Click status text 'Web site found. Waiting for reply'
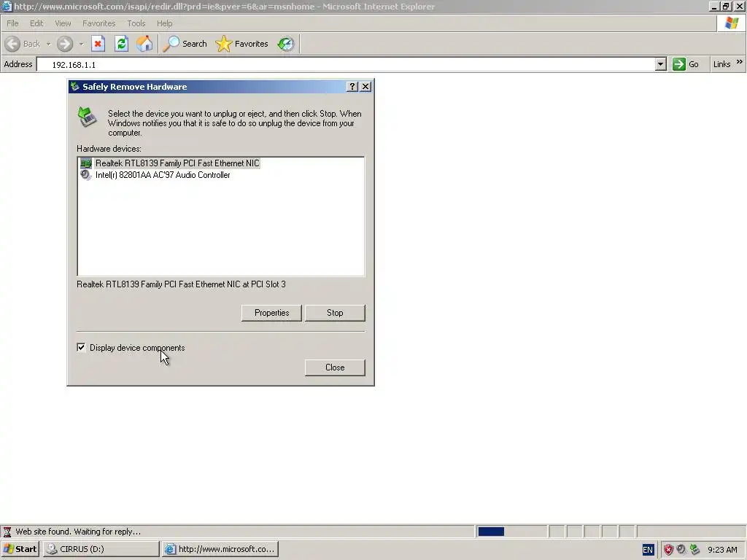 (78, 532)
